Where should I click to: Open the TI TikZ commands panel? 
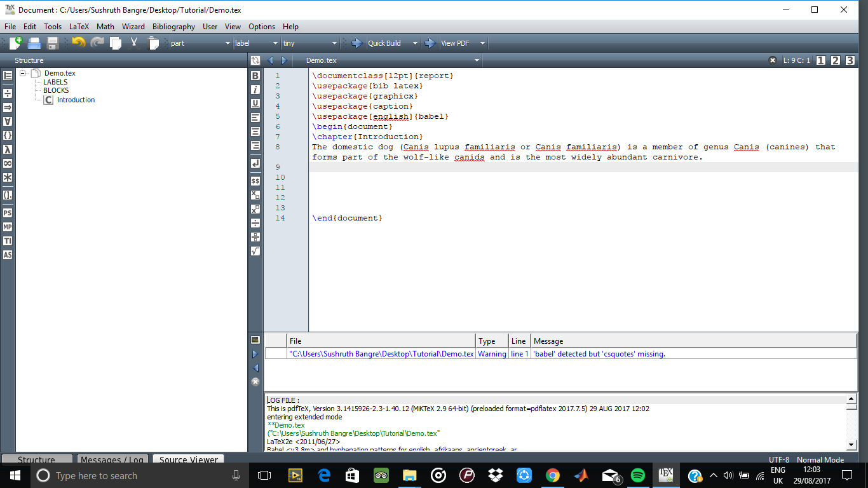click(x=8, y=241)
